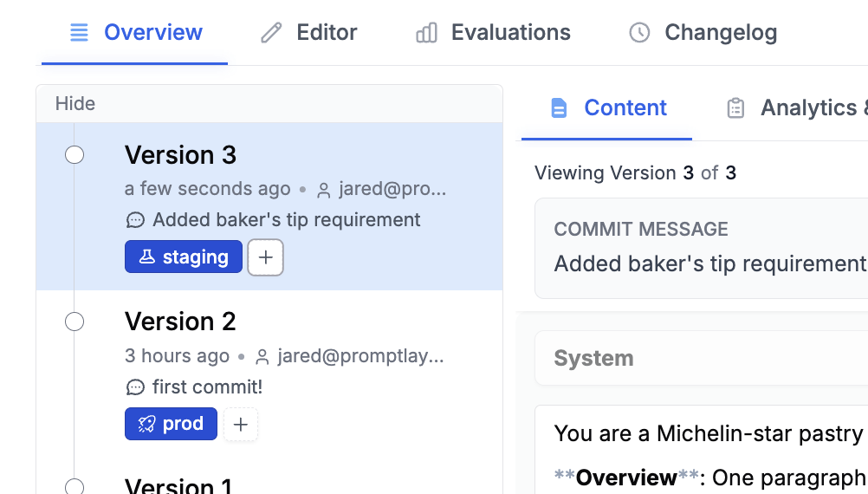Viewport: 868px width, 494px height.
Task: Add a label to Version 3
Action: pyautogui.click(x=266, y=257)
